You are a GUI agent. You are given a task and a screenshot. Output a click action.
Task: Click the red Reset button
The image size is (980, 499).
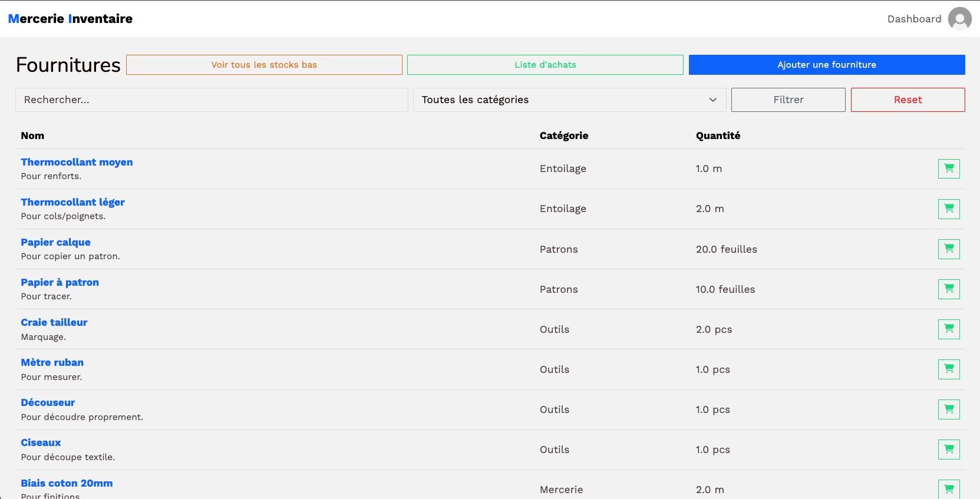[x=908, y=100]
